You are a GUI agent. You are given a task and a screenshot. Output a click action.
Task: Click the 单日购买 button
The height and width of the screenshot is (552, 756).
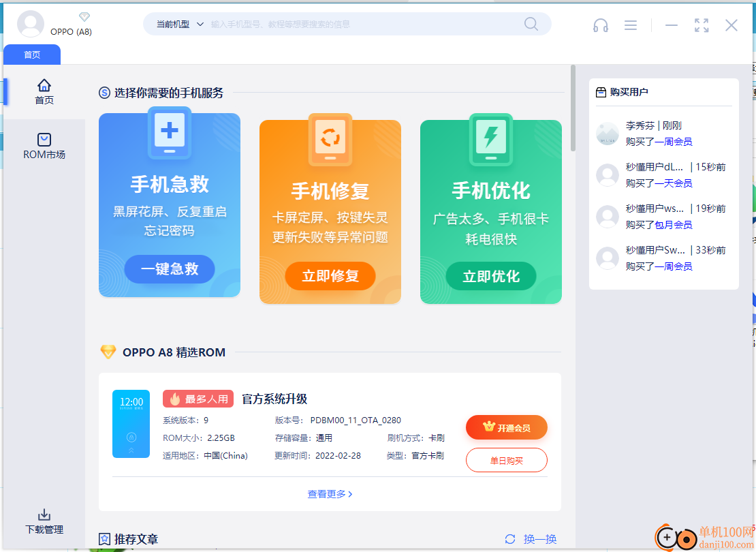tap(506, 460)
